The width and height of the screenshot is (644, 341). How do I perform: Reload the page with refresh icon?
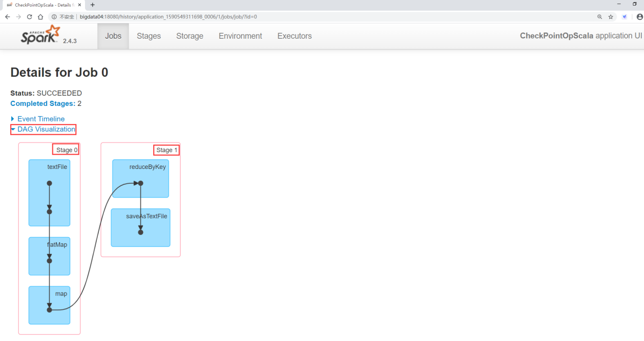coord(30,17)
